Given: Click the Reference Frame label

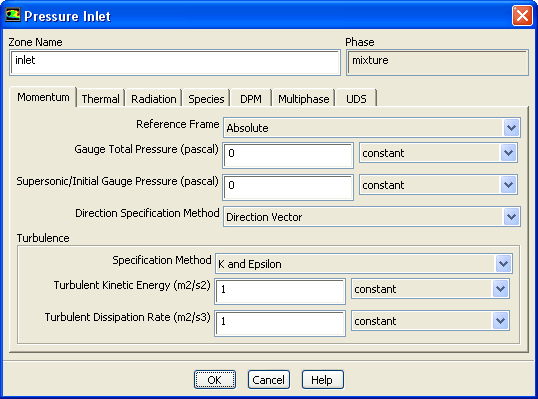Looking at the screenshot, I should [177, 124].
